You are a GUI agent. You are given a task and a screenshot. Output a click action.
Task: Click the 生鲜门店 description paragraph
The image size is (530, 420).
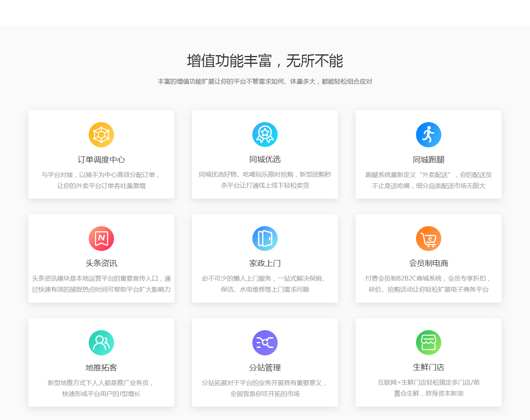(x=429, y=388)
